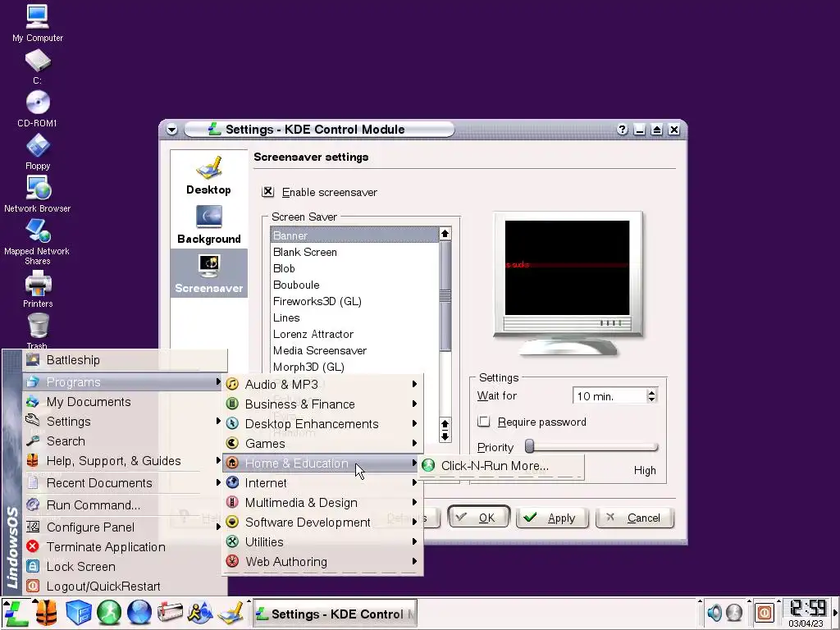Open the C: drive desktop icon
This screenshot has width=840, height=630.
pyautogui.click(x=38, y=67)
